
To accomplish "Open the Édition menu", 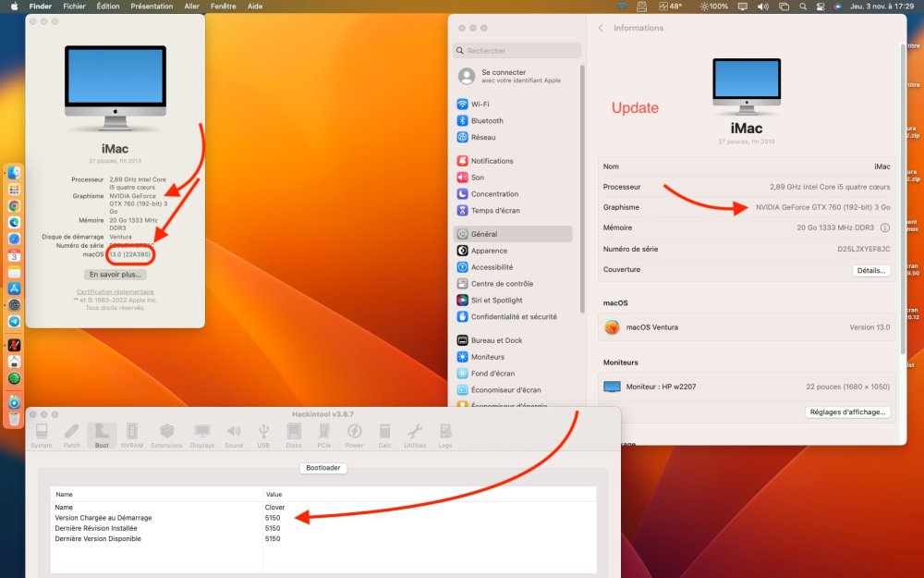I will (108, 6).
